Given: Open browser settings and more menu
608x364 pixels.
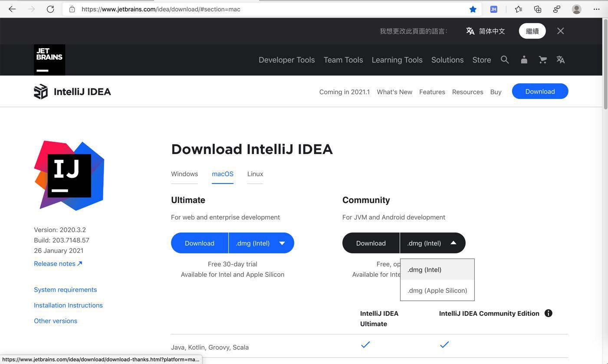Looking at the screenshot, I should (596, 9).
